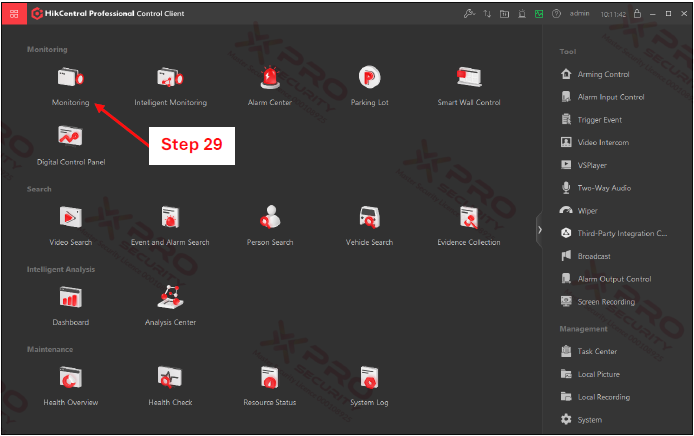Open Local Picture management
Screen dimensions: 694x436
pyautogui.click(x=590, y=374)
